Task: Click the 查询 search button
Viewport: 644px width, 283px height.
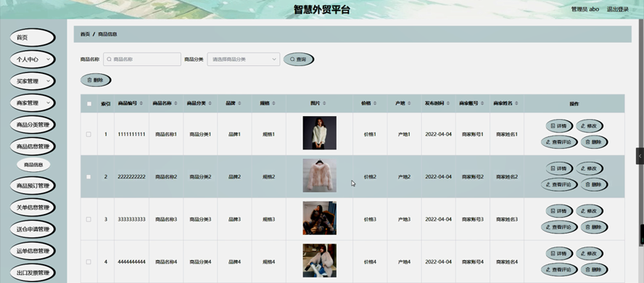Action: [298, 60]
